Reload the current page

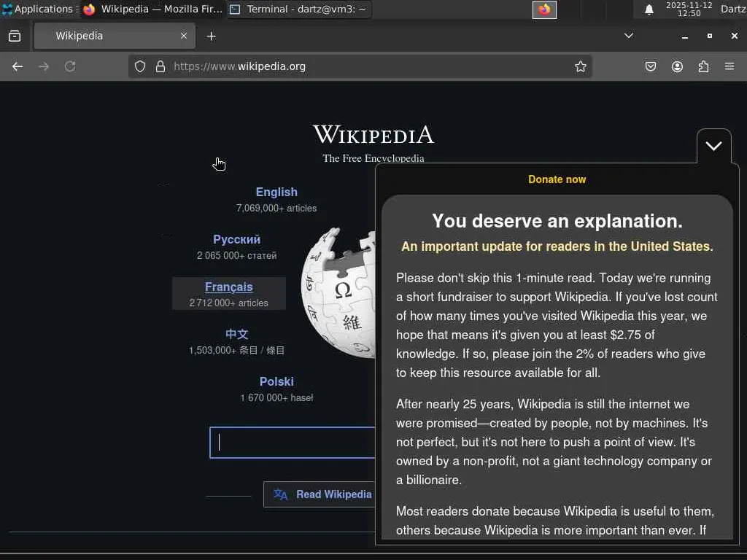point(70,66)
